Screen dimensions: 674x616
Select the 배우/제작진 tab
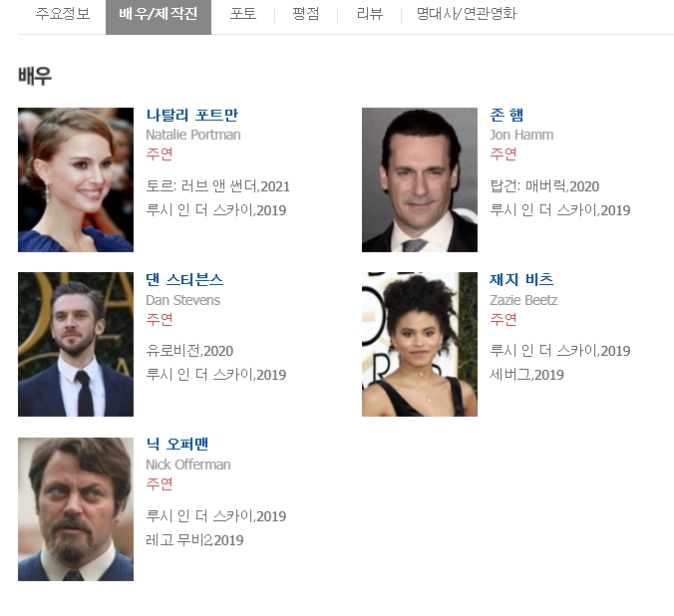click(158, 14)
